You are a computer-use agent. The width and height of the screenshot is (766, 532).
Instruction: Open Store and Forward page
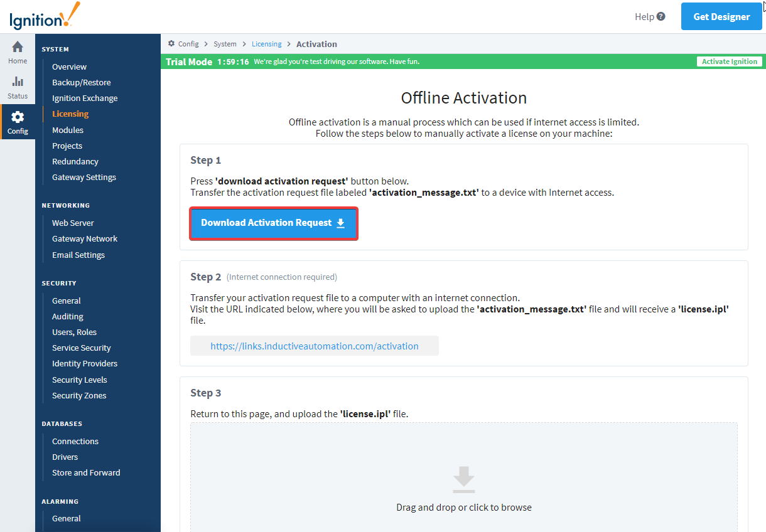pyautogui.click(x=86, y=472)
